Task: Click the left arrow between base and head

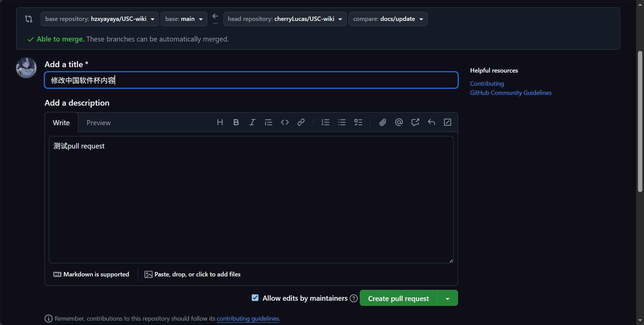Action: pyautogui.click(x=215, y=16)
